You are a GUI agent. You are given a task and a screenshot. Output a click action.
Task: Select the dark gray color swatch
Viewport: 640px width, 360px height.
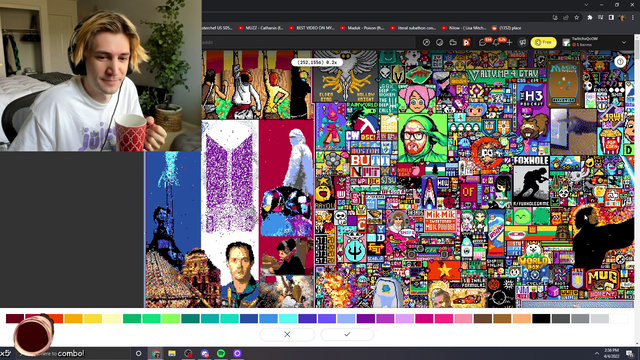tap(561, 318)
